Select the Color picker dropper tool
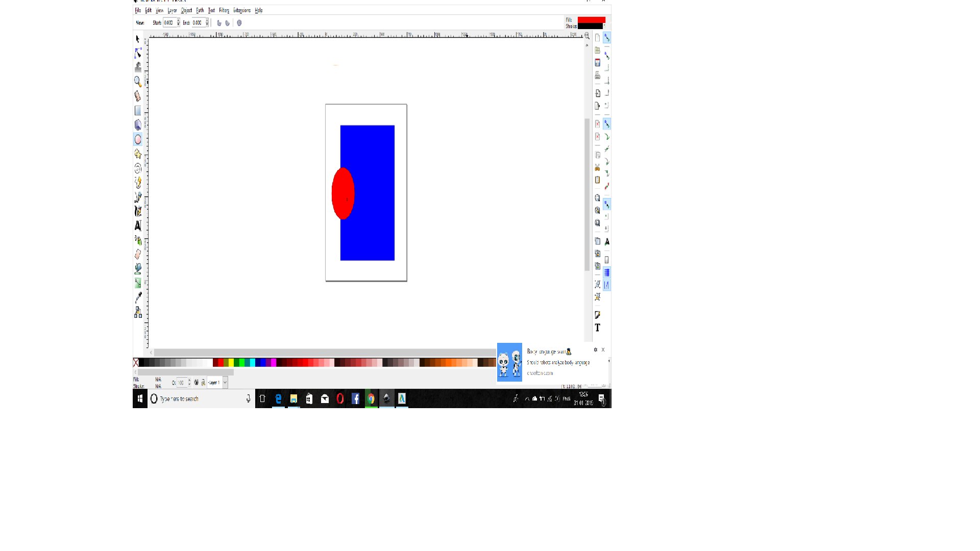 click(x=138, y=297)
